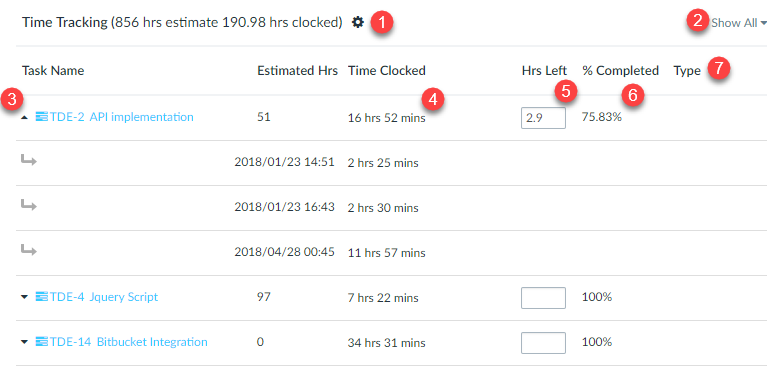Click the Time Clocked column header
Screen dimensions: 776x372
pyautogui.click(x=387, y=71)
